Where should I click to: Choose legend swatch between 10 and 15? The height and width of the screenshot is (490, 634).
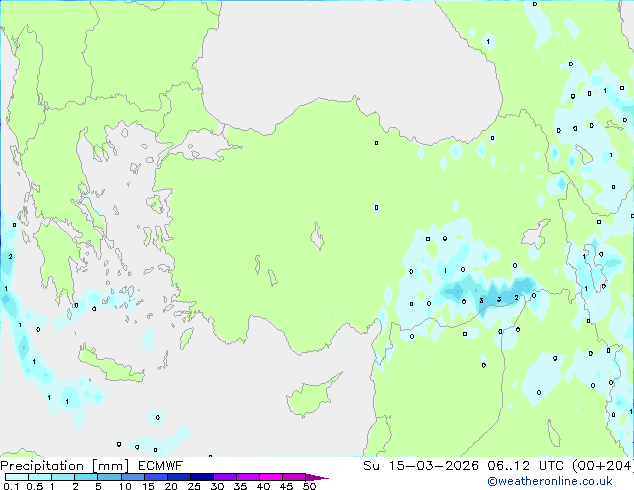pyautogui.click(x=134, y=477)
